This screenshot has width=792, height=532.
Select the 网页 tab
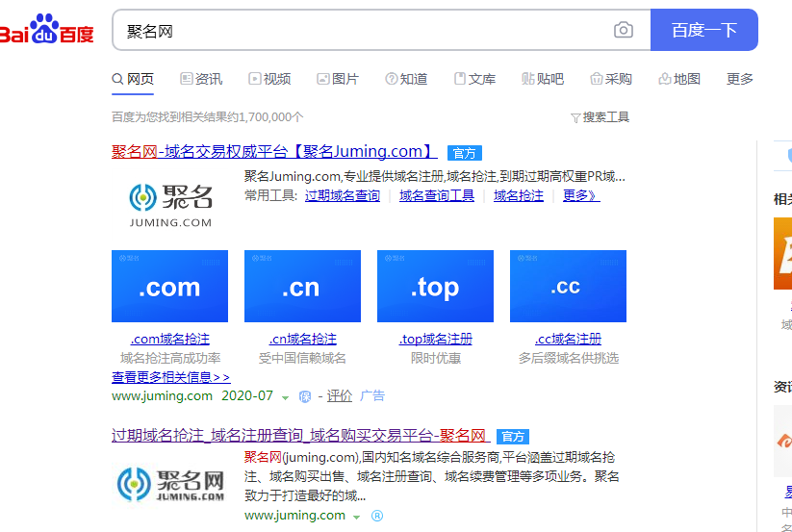pyautogui.click(x=133, y=79)
